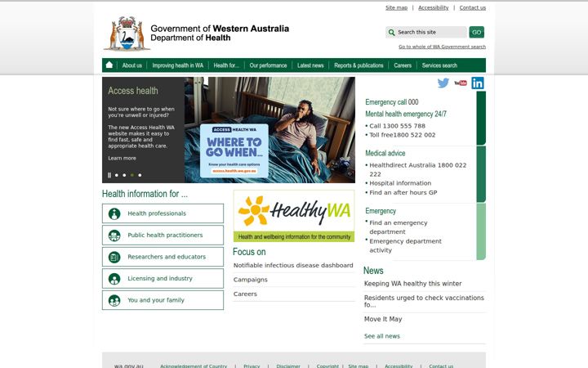Screen dimensions: 588x368
Task: Open the Health for... menu
Action: point(226,65)
